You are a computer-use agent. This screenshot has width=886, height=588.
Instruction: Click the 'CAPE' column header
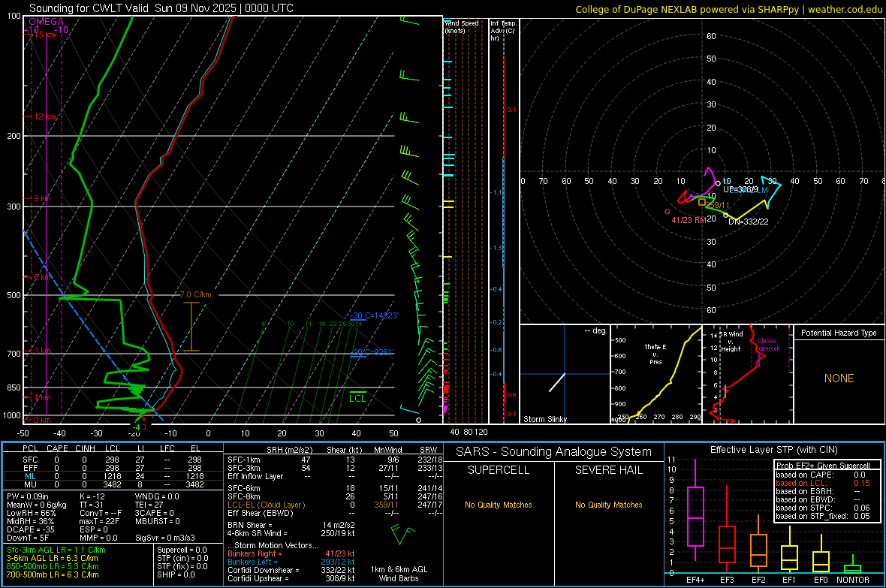click(57, 448)
